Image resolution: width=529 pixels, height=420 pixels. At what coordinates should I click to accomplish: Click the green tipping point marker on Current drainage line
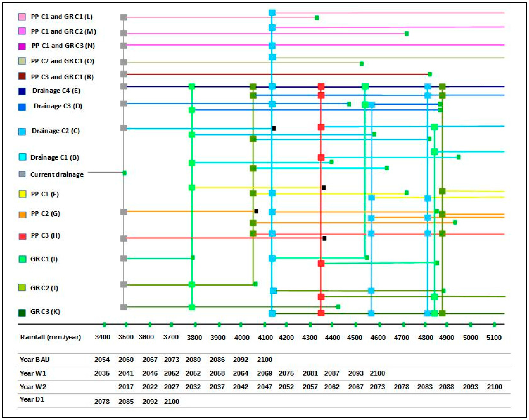click(124, 173)
